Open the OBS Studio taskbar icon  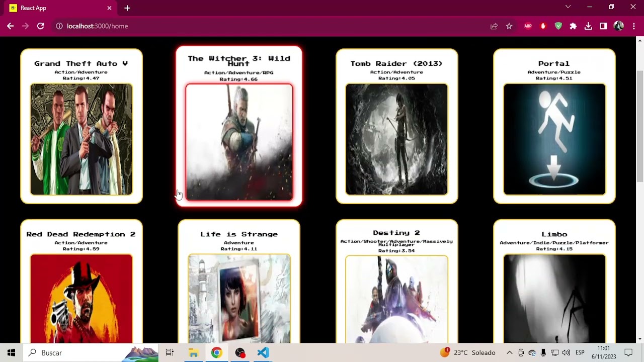tap(240, 352)
